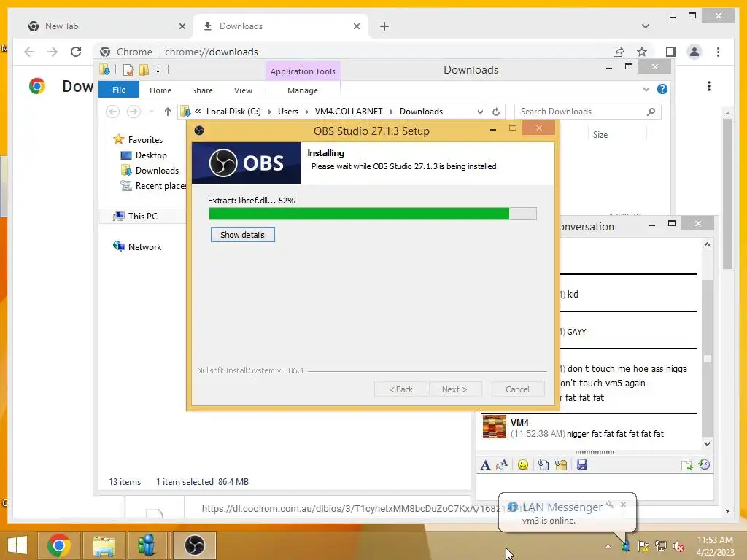
Task: Open the File menu in Explorer
Action: coord(119,90)
